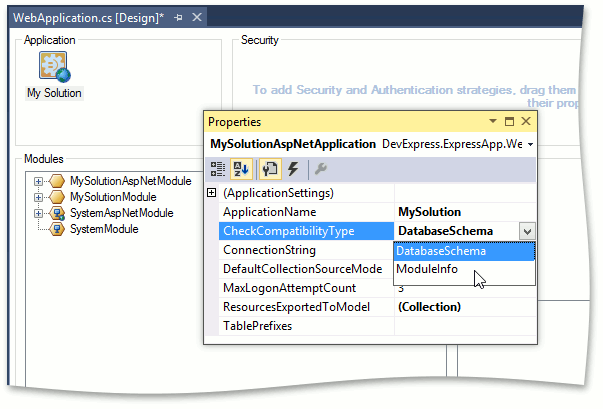Click the empty TablePrefixes value field

click(x=465, y=326)
